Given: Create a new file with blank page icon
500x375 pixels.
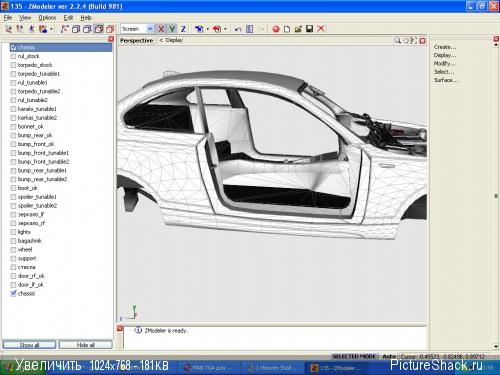Looking at the screenshot, I should pyautogui.click(x=287, y=29).
